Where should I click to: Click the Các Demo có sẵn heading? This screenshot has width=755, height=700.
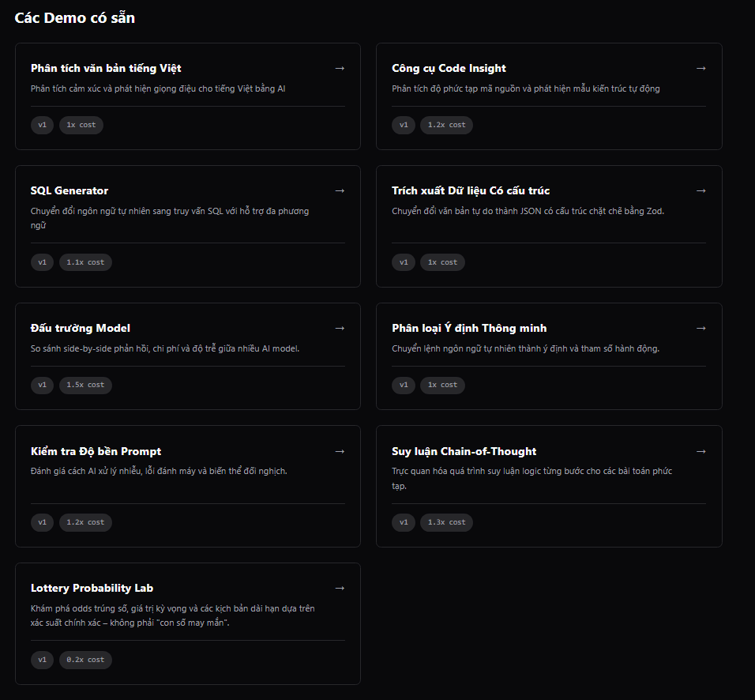tap(75, 17)
